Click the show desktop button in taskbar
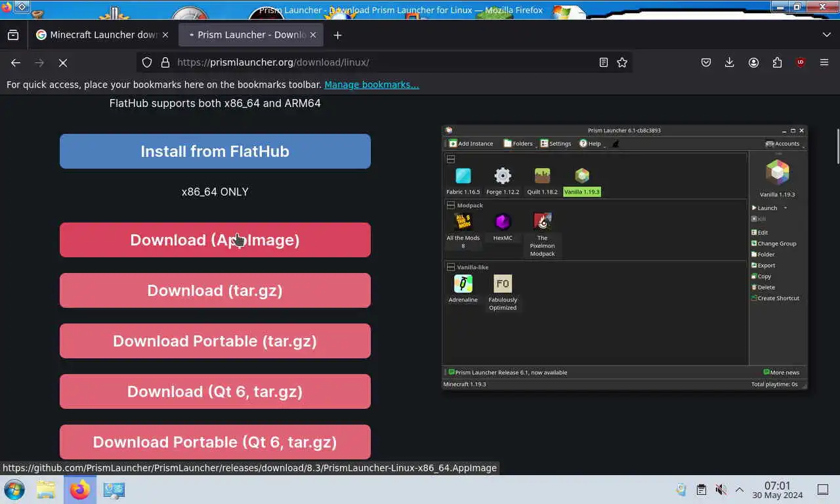840x504 pixels. click(823, 490)
